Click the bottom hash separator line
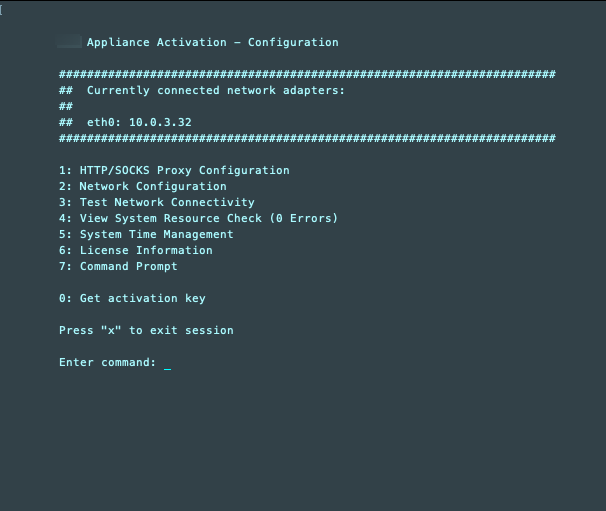Screen dimensions: 606x511 tap(307, 138)
